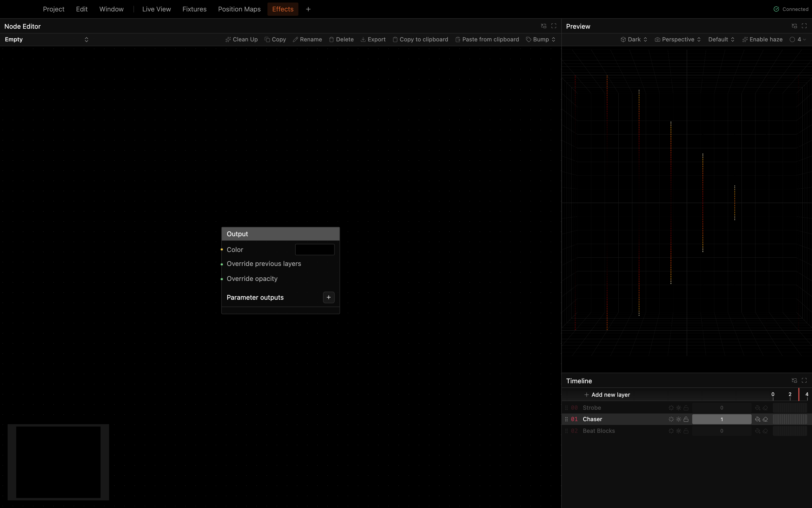This screenshot has height=508, width=812.
Task: Click the plus icon beside Parameter outputs
Action: (x=329, y=297)
